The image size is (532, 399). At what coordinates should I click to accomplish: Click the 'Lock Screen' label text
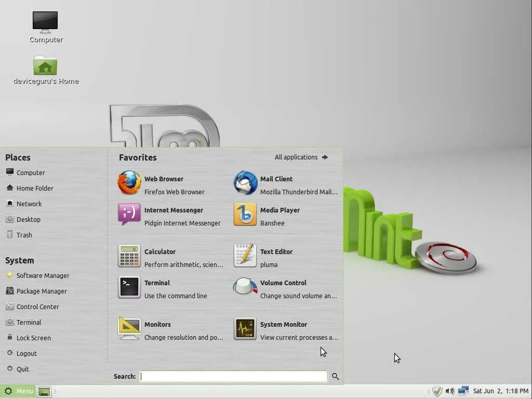(x=34, y=338)
